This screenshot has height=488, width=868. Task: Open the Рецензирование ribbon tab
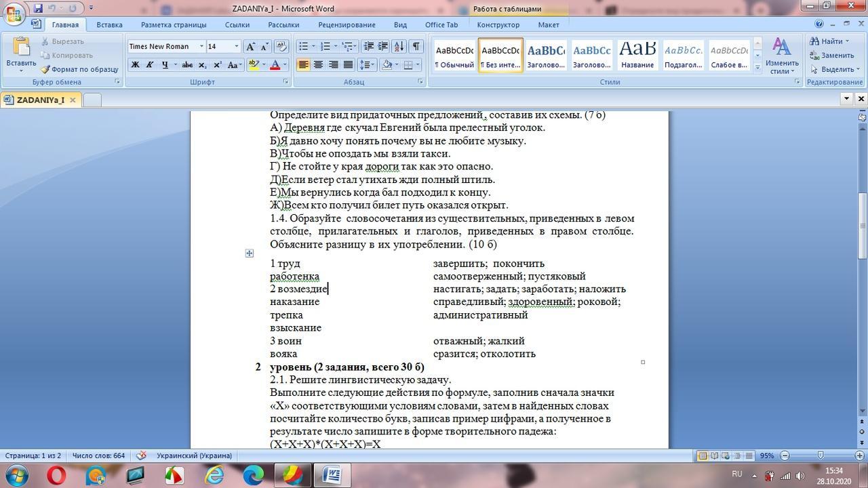(347, 24)
